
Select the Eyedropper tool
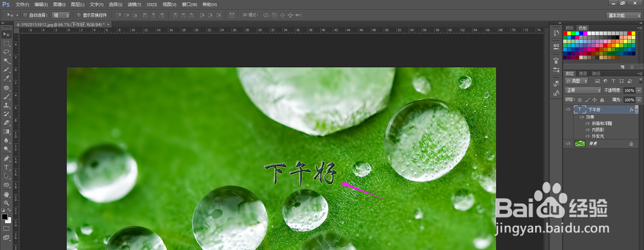point(6,78)
